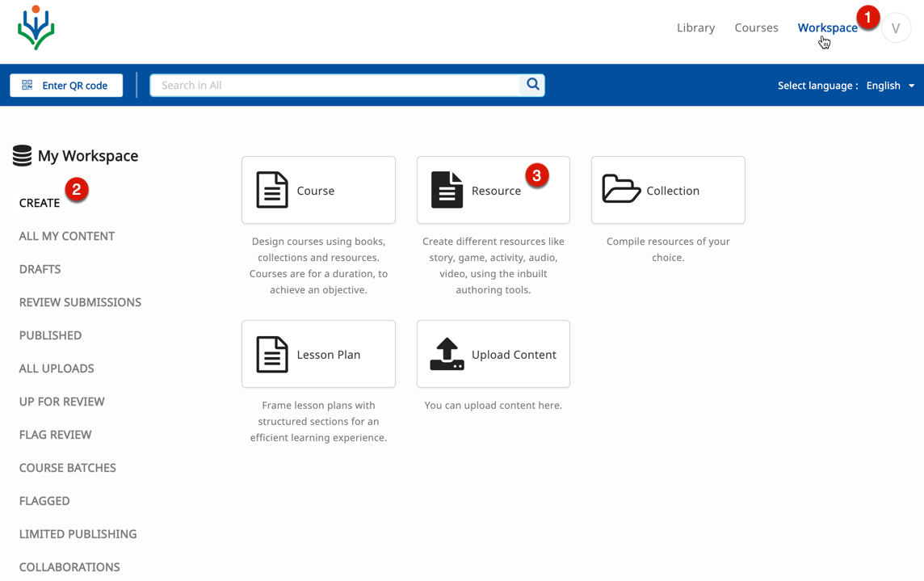
Task: Focus the Search in All field
Action: [335, 85]
